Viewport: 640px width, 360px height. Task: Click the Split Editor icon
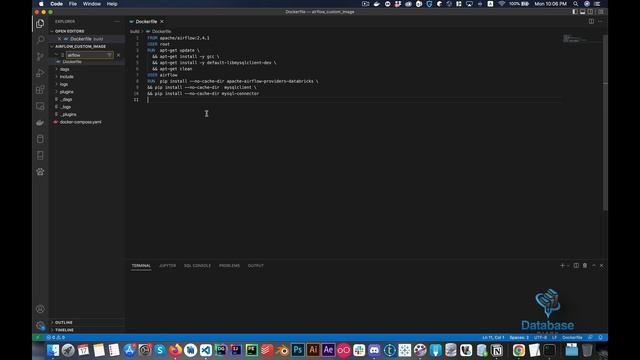tap(591, 21)
